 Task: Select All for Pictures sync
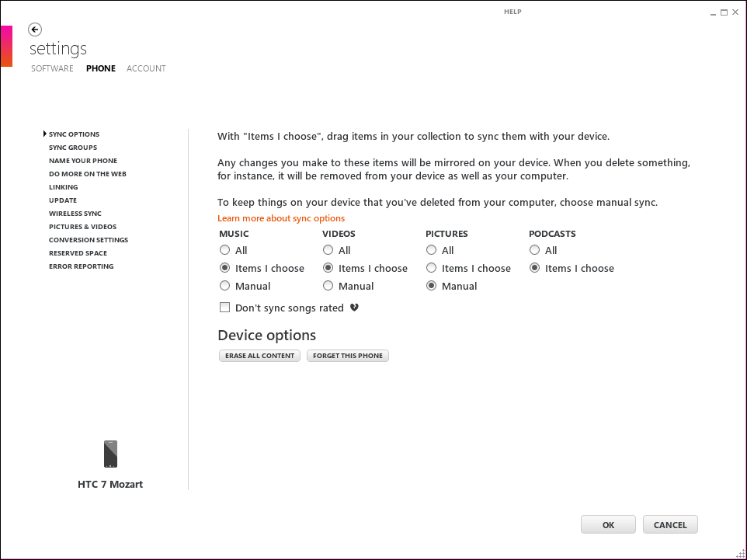[431, 250]
